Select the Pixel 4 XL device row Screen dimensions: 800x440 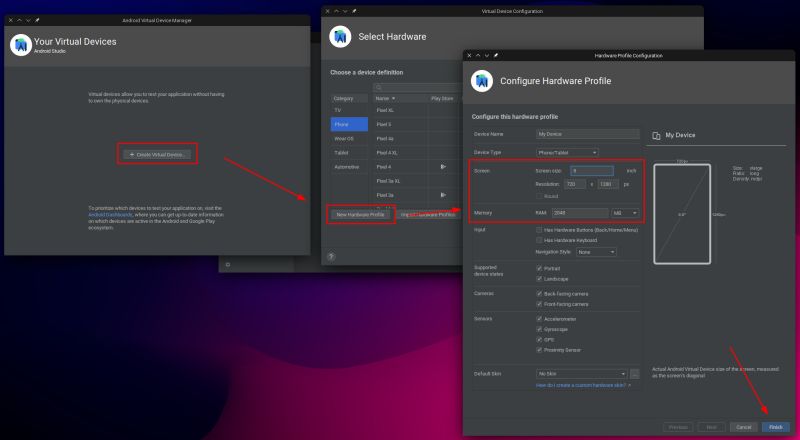coord(417,153)
